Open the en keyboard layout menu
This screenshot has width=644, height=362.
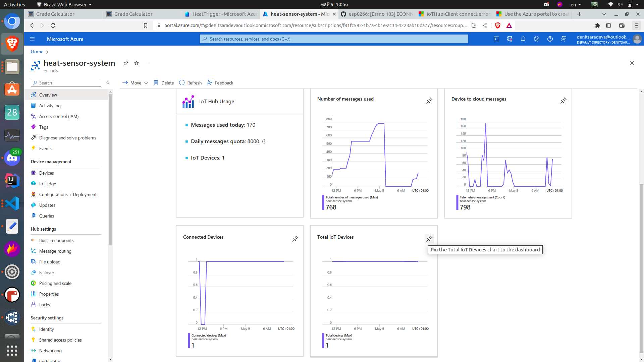(x=576, y=4)
